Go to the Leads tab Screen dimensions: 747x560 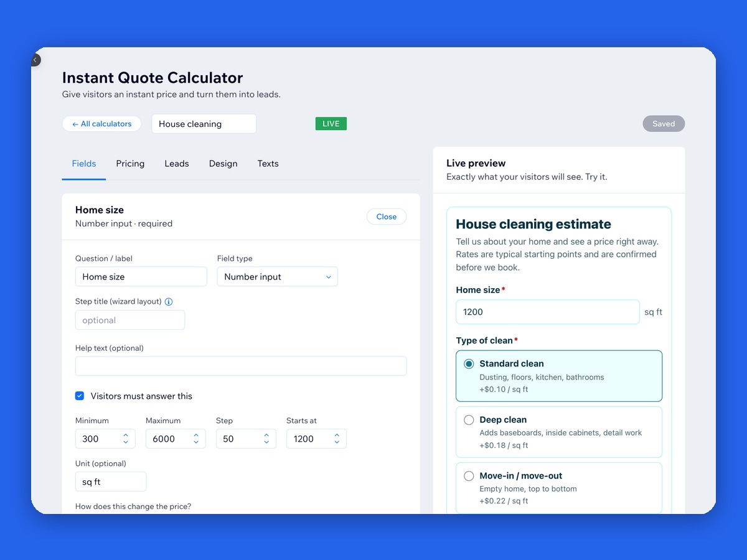[x=177, y=164]
